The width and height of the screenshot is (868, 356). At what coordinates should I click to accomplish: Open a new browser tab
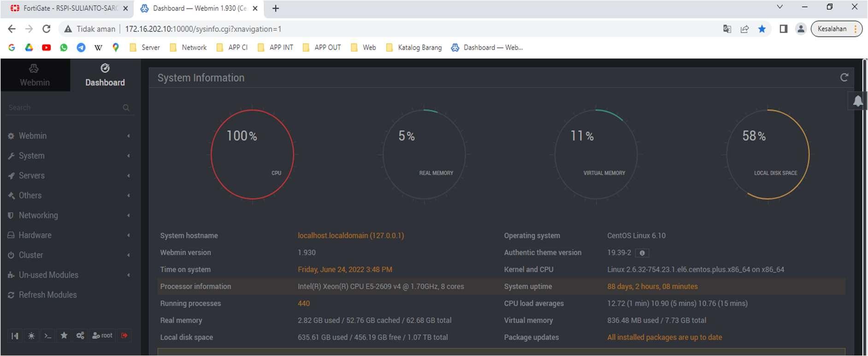tap(276, 8)
